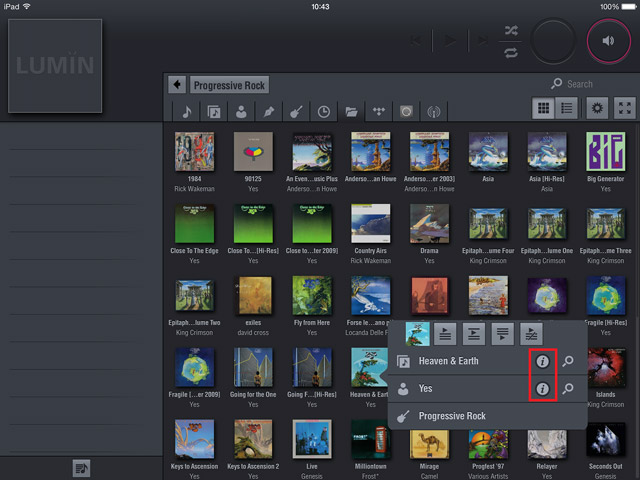Open the Fly from Here album

(312, 296)
